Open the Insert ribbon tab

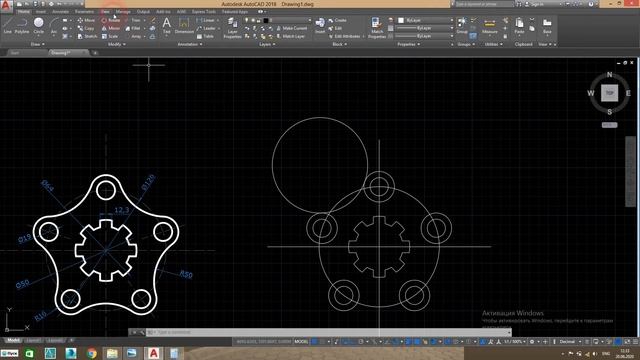pyautogui.click(x=41, y=12)
